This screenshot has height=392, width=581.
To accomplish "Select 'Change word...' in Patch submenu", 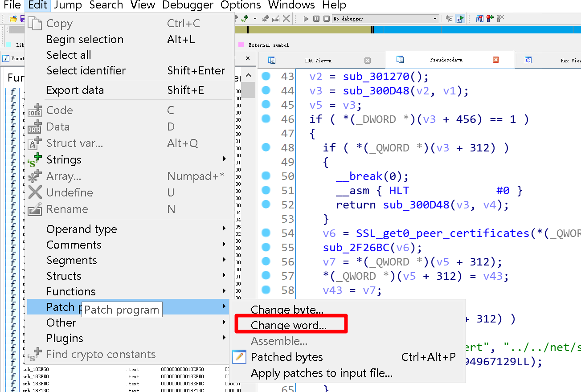I will click(x=288, y=325).
